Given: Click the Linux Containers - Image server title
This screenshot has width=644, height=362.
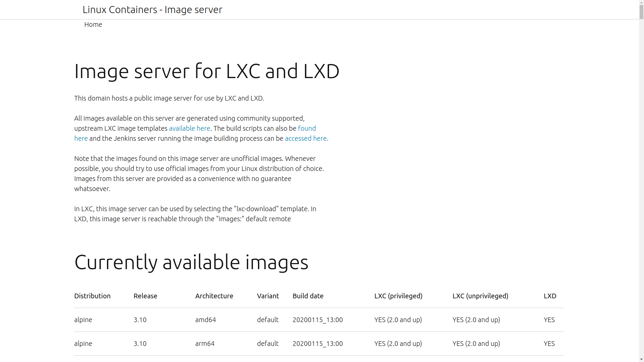Looking at the screenshot, I should (152, 9).
